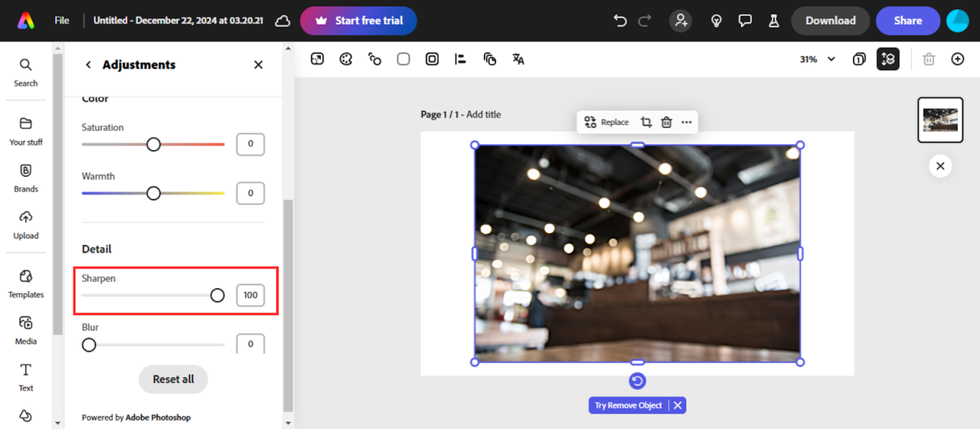Screen dimensions: 980x429
Task: Click the Sharpen slider handle
Action: point(217,295)
